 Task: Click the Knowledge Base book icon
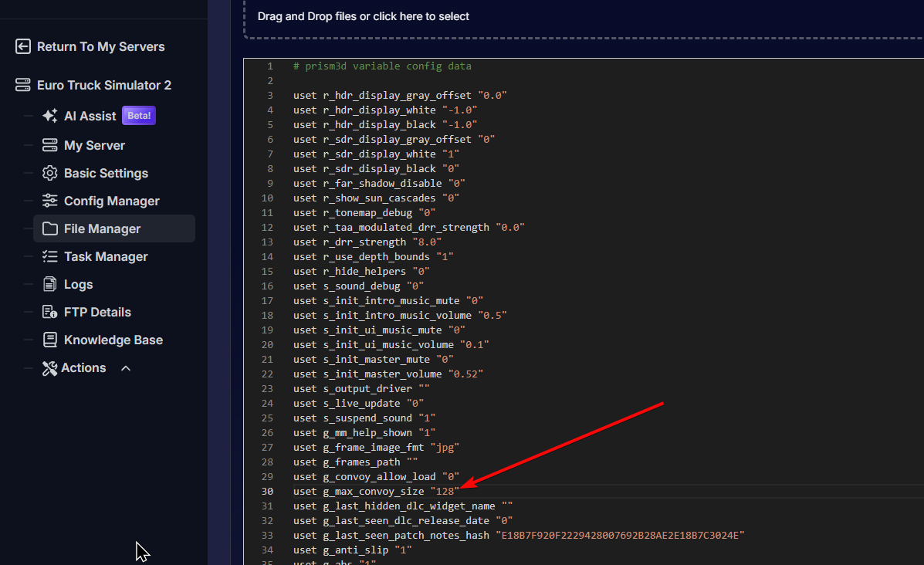click(x=50, y=340)
